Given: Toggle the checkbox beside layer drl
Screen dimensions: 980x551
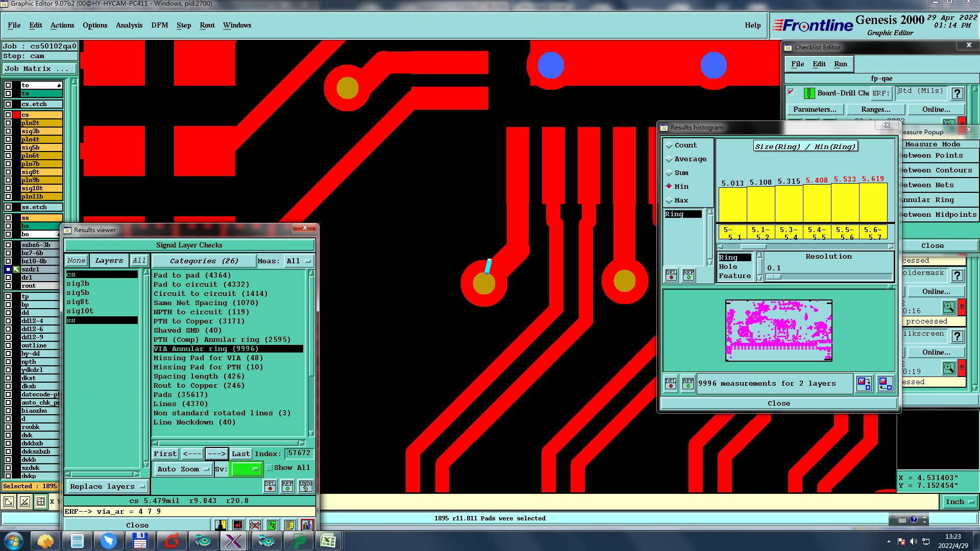Looking at the screenshot, I should pos(8,278).
